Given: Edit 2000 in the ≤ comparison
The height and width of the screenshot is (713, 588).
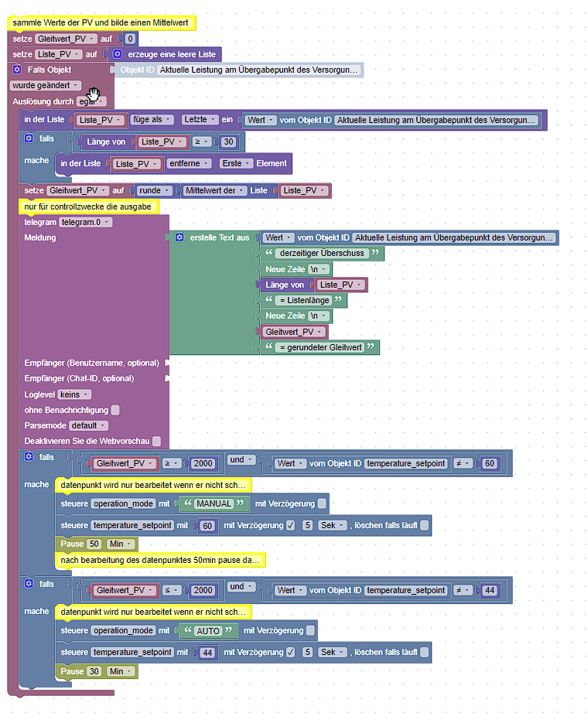Looking at the screenshot, I should pyautogui.click(x=203, y=590).
